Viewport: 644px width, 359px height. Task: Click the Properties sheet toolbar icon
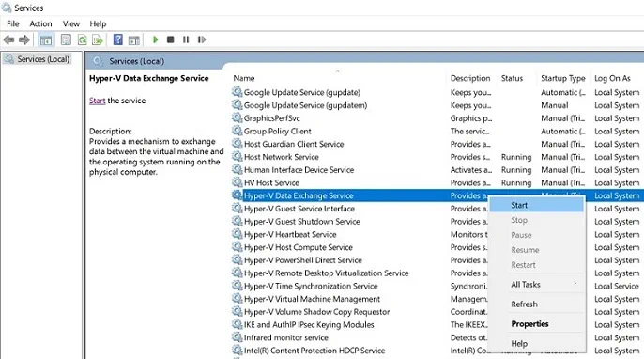[x=66, y=39]
